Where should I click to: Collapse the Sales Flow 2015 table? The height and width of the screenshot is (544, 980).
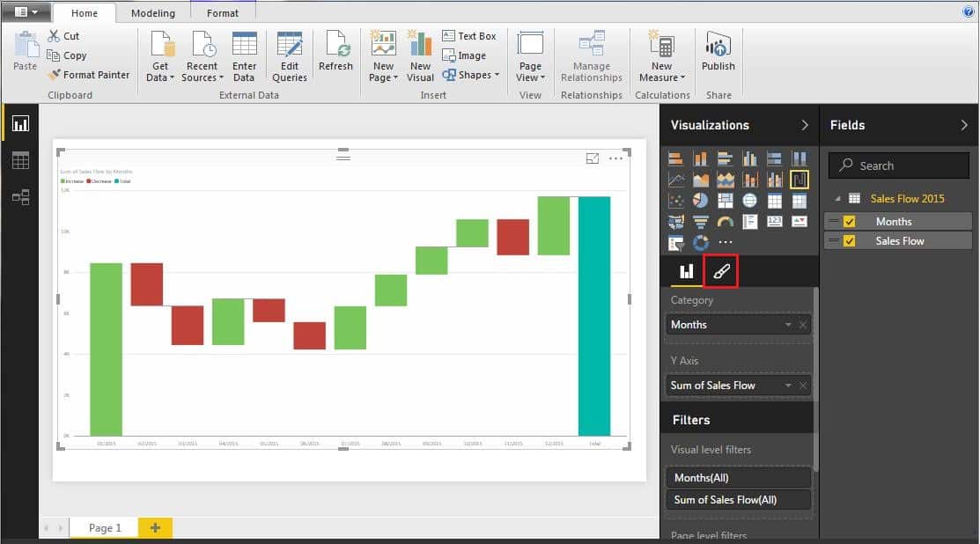tap(836, 199)
